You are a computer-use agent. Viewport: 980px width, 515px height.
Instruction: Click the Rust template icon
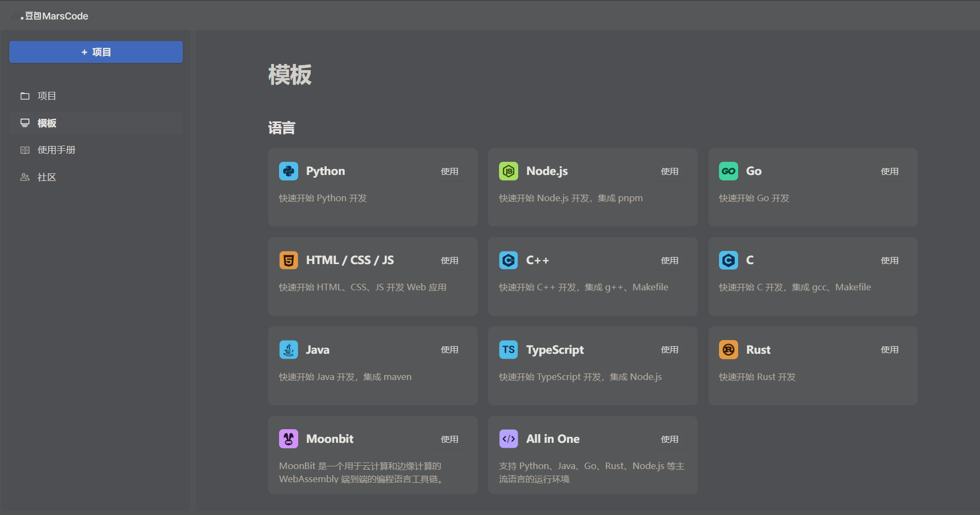pyautogui.click(x=728, y=349)
